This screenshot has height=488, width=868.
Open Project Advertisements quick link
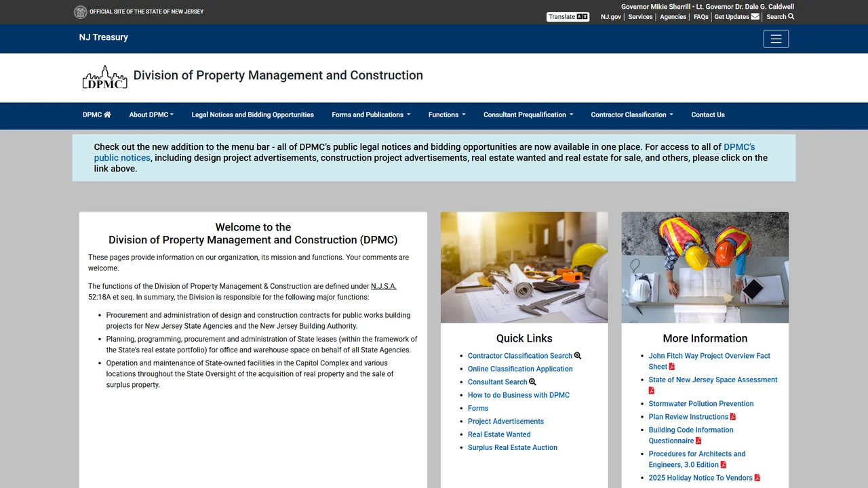click(x=506, y=422)
